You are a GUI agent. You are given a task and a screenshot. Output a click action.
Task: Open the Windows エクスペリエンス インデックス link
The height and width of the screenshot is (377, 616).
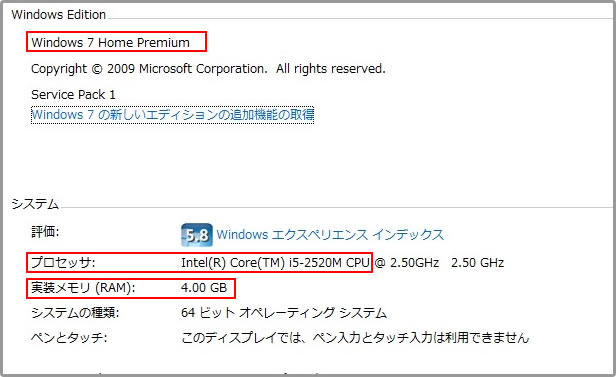coord(330,234)
